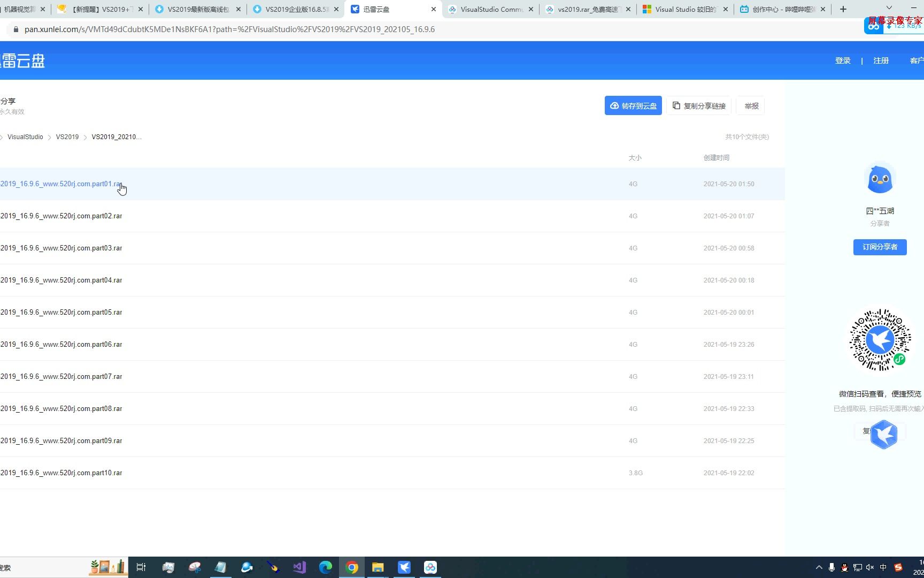Open the monitor app left of the taskbar
Viewport: 924px width, 578px height.
pyautogui.click(x=168, y=567)
